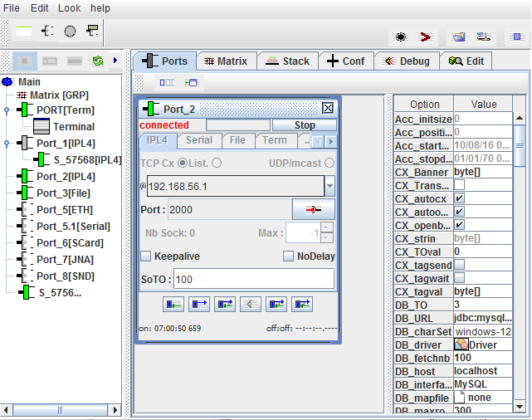
Task: Select the TCP Cx radio button
Action: pyautogui.click(x=183, y=164)
